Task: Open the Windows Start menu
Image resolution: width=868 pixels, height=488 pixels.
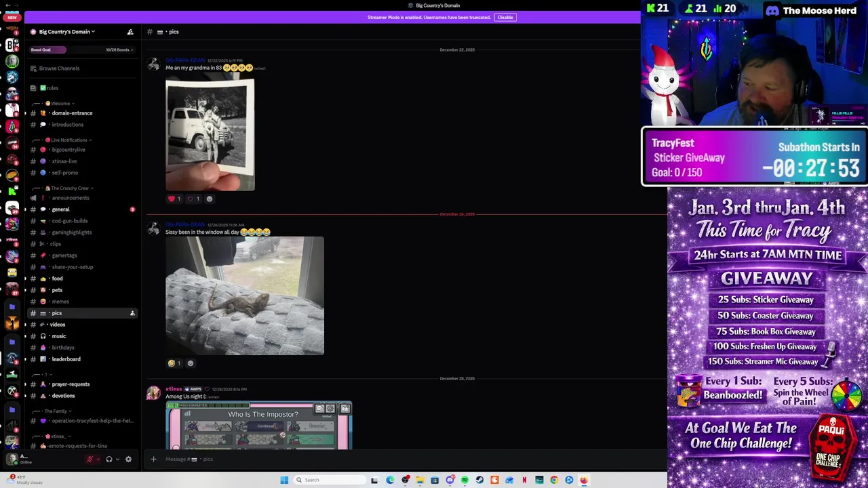Action: (284, 480)
